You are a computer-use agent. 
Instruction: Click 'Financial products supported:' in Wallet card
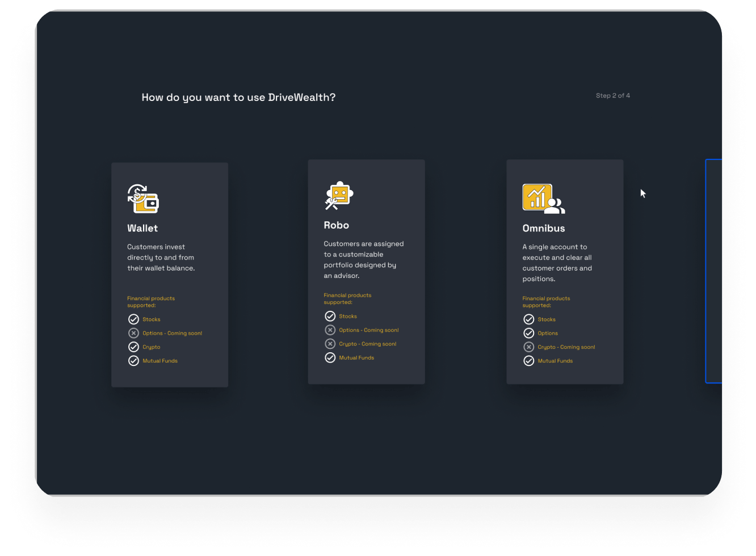coord(151,302)
